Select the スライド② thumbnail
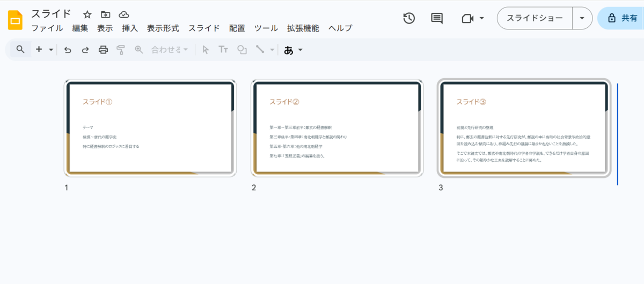Image resolution: width=644 pixels, height=284 pixels. pos(337,128)
